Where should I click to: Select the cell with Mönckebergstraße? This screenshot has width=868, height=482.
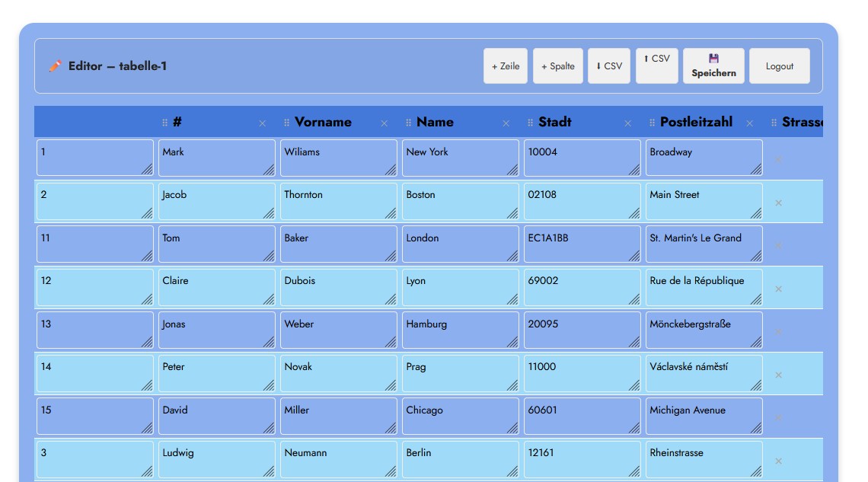(x=704, y=330)
